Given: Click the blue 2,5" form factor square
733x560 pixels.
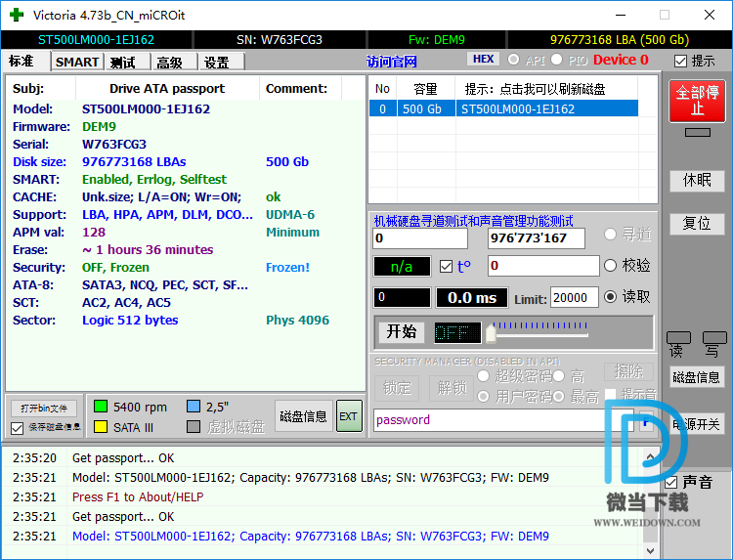Looking at the screenshot, I should (194, 407).
